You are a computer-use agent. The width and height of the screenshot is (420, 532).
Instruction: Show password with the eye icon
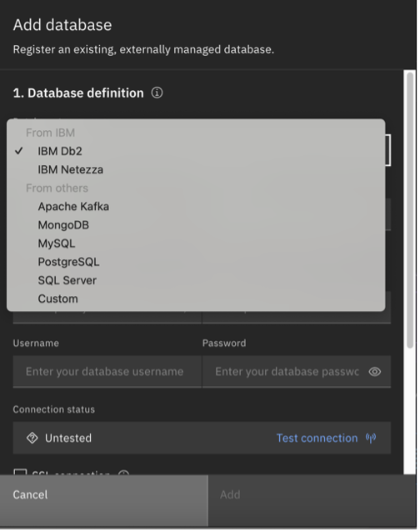(374, 372)
